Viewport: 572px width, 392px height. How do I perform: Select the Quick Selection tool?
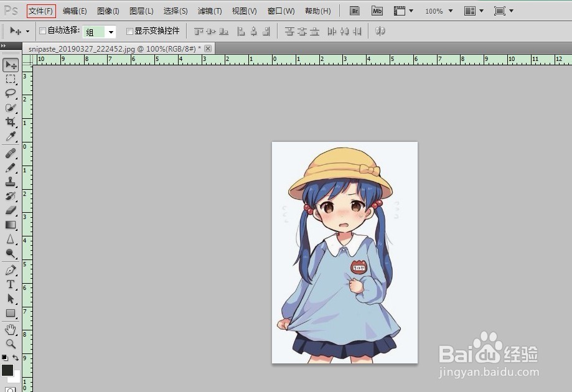[11, 108]
